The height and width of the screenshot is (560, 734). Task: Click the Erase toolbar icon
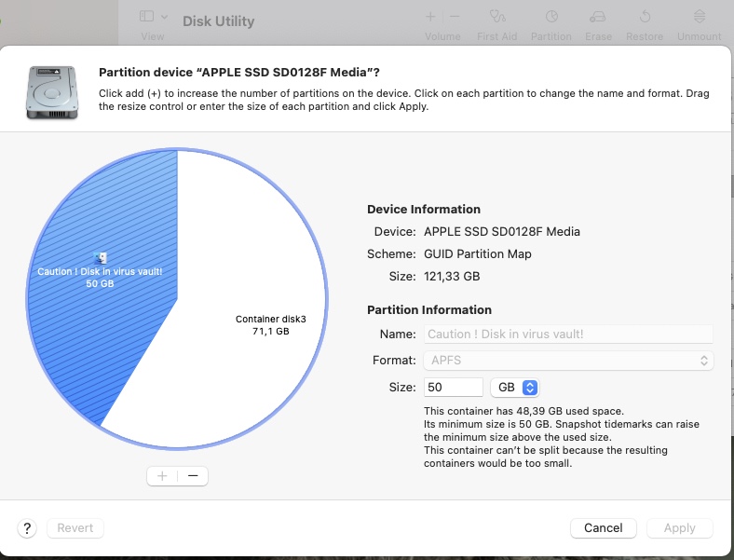598,17
